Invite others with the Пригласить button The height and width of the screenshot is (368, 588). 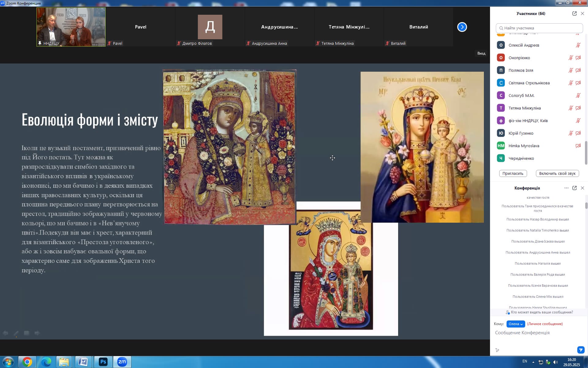513,173
